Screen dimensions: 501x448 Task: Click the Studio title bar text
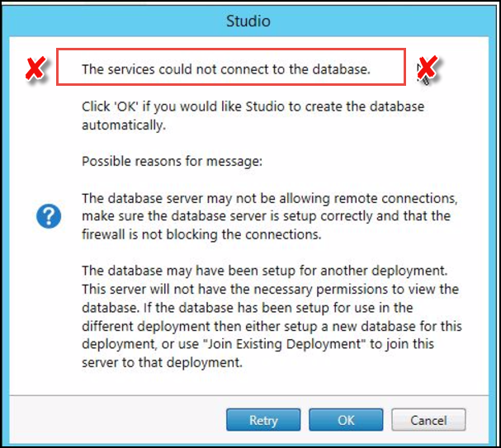[248, 21]
